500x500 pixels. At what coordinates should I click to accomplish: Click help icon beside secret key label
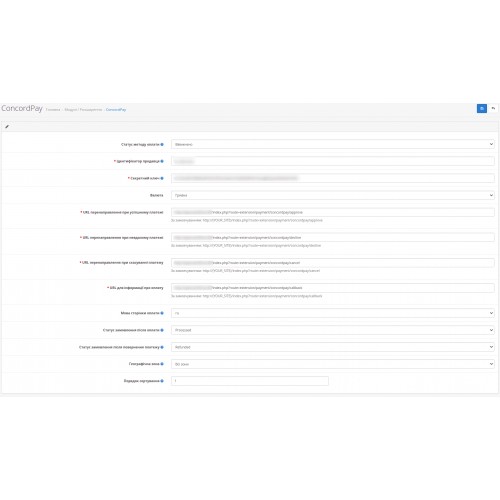tap(162, 178)
